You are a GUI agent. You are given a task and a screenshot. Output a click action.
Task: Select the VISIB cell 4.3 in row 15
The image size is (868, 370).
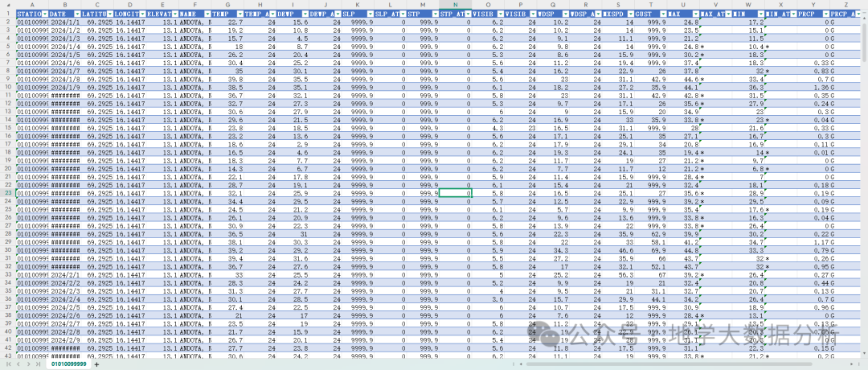[x=488, y=129]
